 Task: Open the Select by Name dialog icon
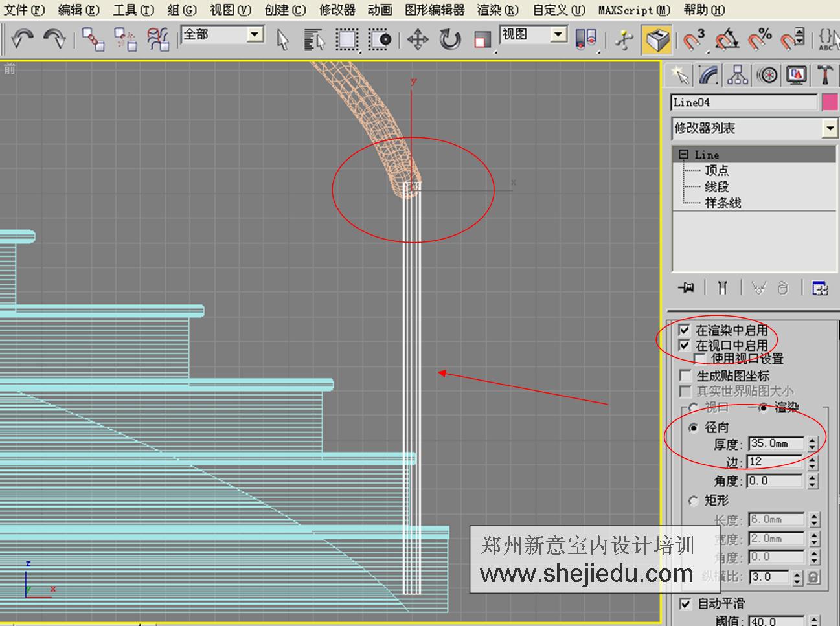click(x=313, y=39)
